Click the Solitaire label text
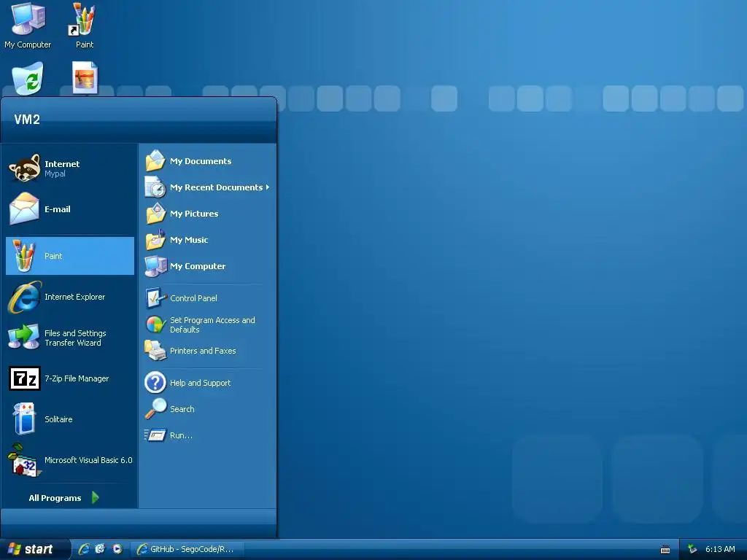This screenshot has height=560, width=747. pos(58,419)
